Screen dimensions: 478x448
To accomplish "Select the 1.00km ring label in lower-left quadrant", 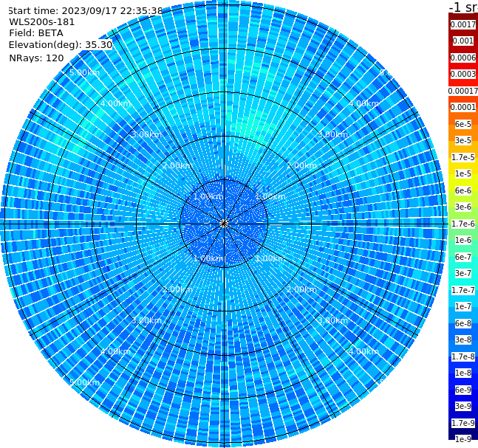I will (208, 258).
